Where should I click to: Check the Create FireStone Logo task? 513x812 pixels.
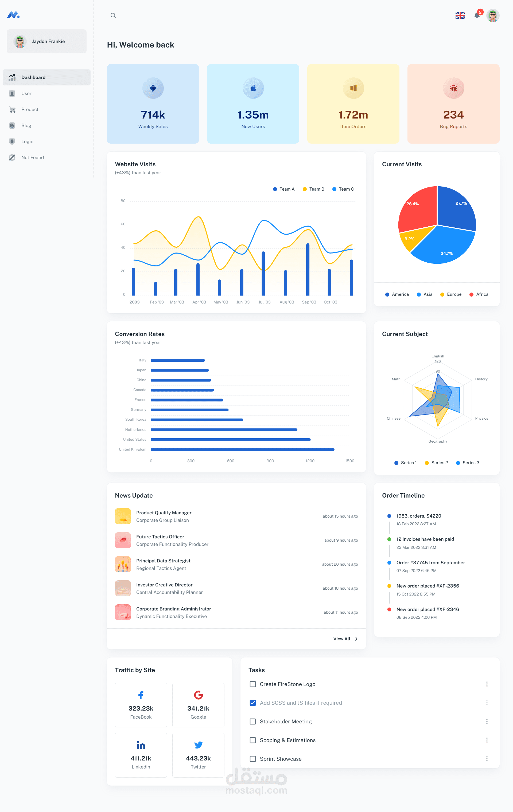252,684
